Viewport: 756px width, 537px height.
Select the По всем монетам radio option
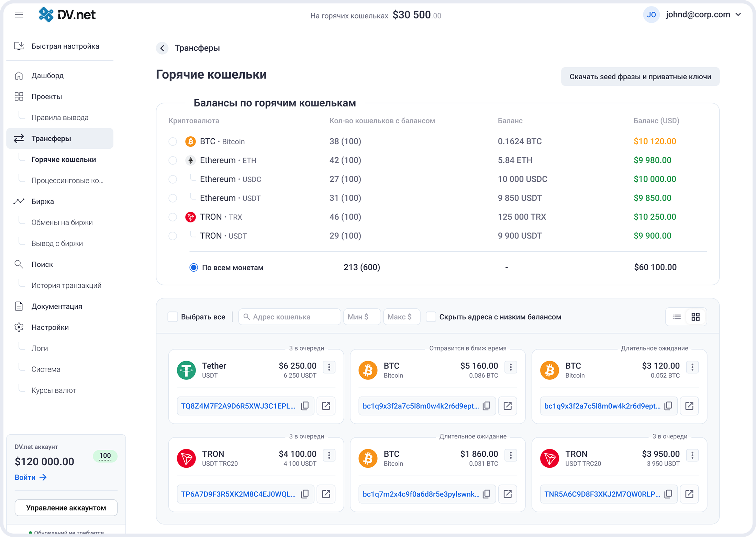pos(194,267)
